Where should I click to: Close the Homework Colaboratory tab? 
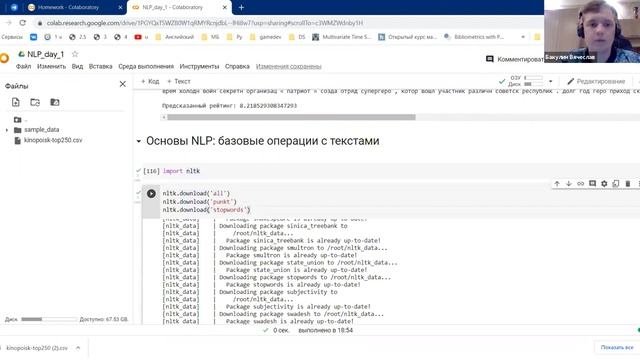(x=120, y=7)
